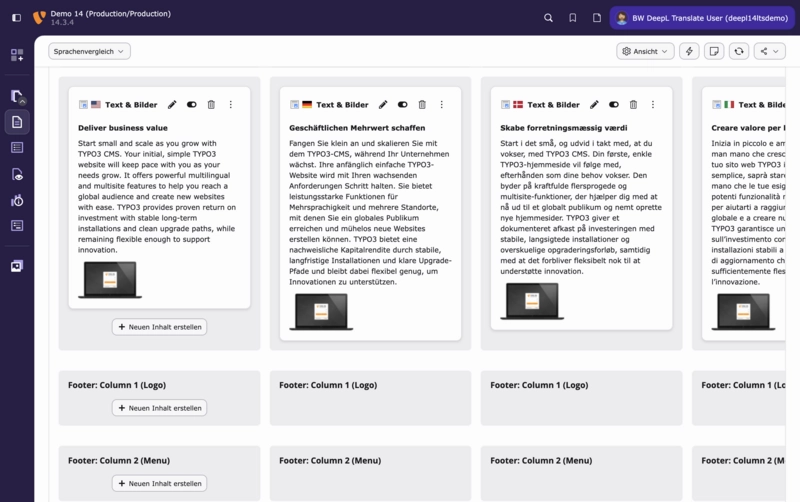Edit the English Text & Bilder element

click(172, 105)
